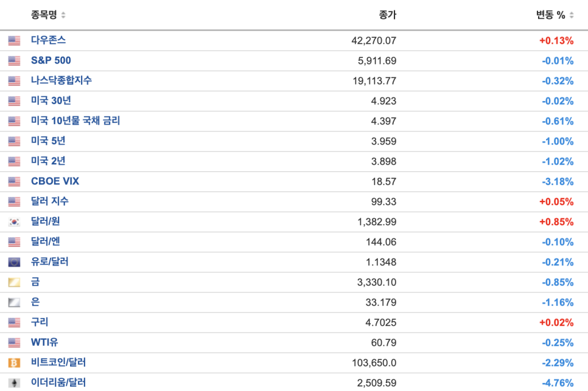Open the CBOE VIX link
Viewport: 588px width, 391px height.
click(x=55, y=181)
